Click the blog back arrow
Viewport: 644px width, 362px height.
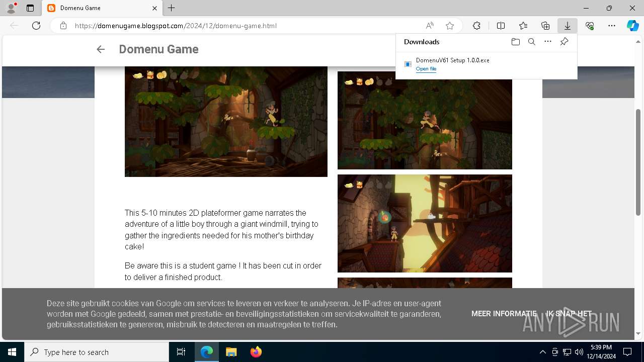point(101,49)
